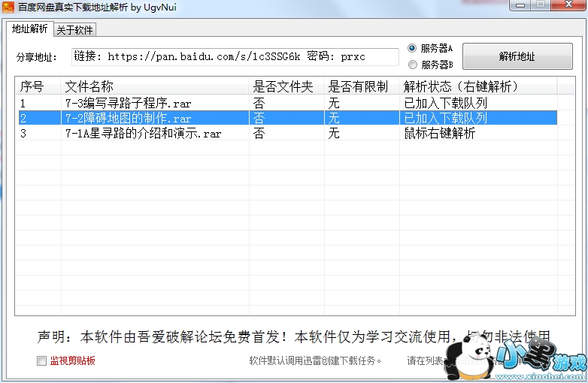Click the 序号 column header

[x=38, y=86]
